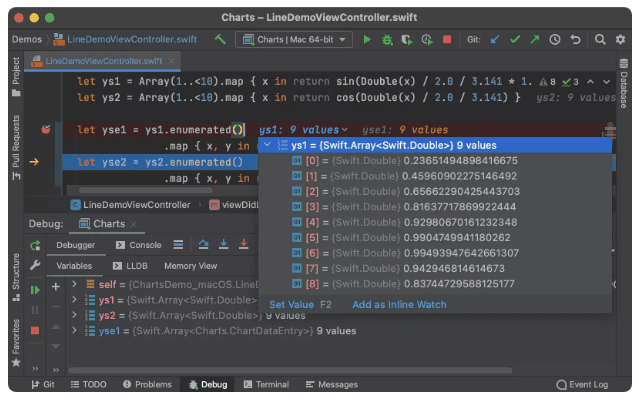639x402 pixels.
Task: Open debugger wrench settings
Action: [35, 265]
